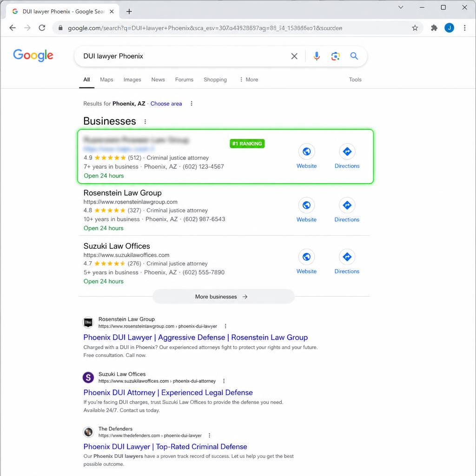Open options dots for The Defenders result
The height and width of the screenshot is (476, 476).
(209, 435)
